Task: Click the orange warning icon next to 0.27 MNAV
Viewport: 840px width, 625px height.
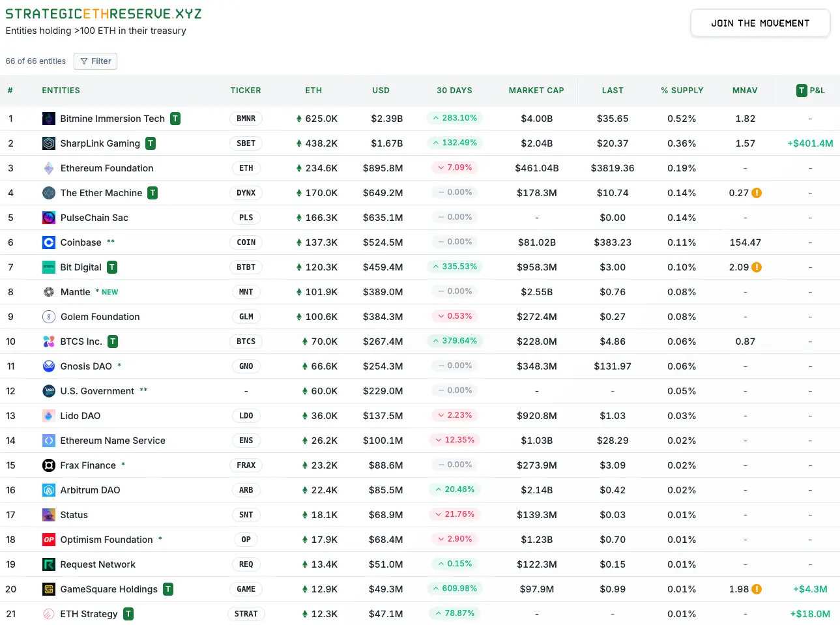Action: 757,193
